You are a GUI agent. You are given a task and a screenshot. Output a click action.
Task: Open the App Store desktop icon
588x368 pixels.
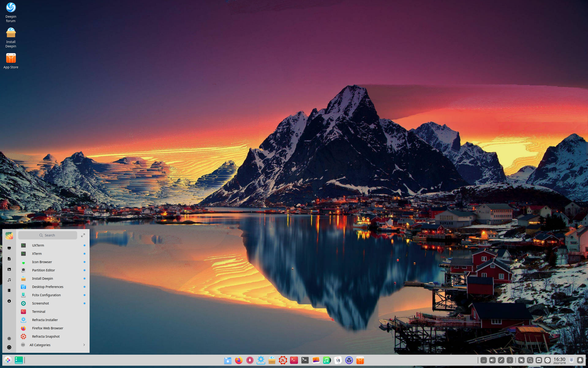11,61
